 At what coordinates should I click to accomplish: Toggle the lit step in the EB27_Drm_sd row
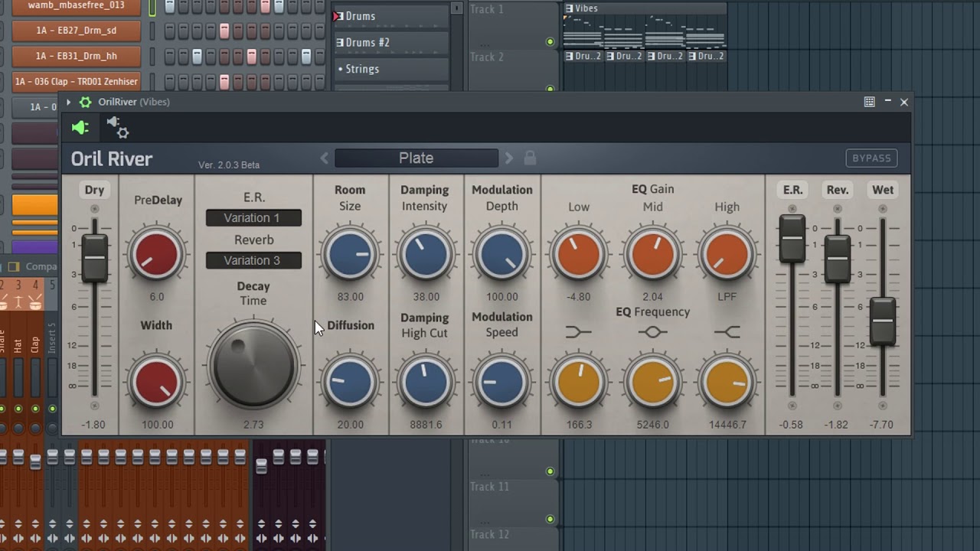(x=224, y=31)
